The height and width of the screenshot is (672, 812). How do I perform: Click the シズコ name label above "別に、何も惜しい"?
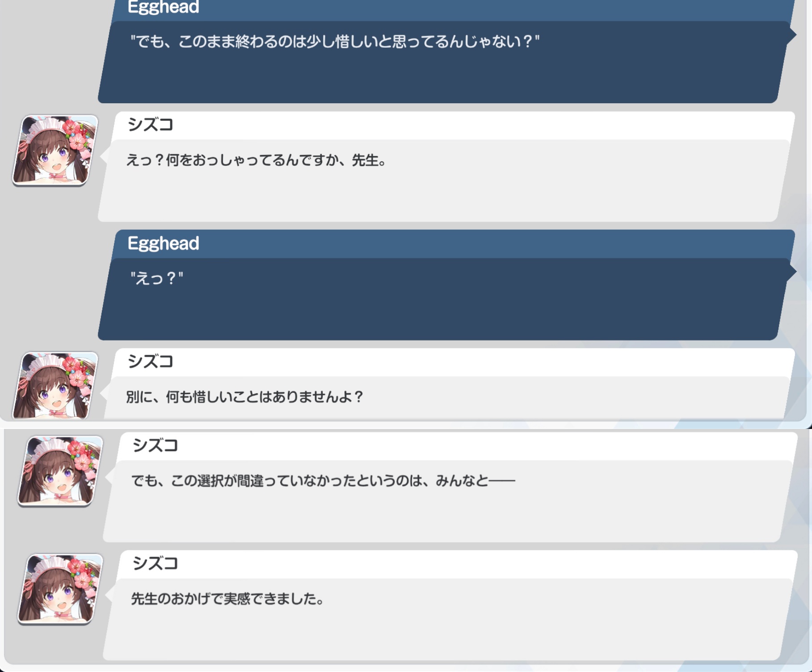[150, 361]
